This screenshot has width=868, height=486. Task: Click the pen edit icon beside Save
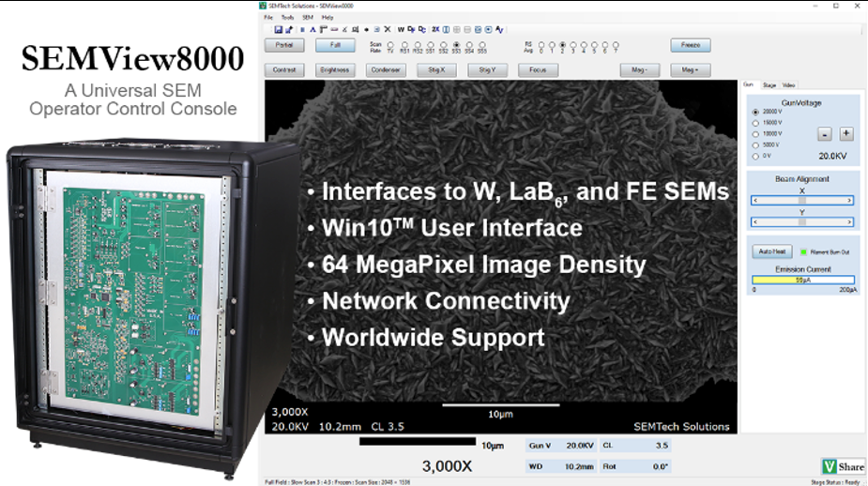click(x=289, y=29)
